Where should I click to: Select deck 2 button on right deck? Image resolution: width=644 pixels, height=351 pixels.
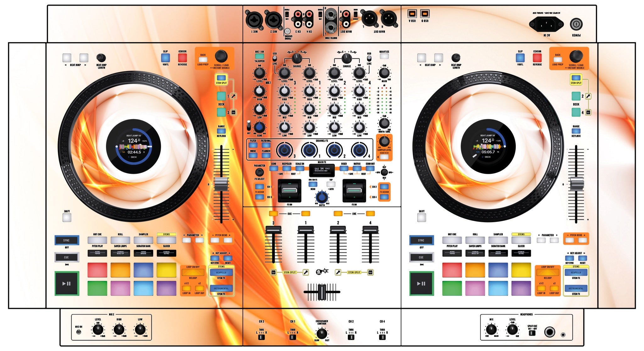576,96
